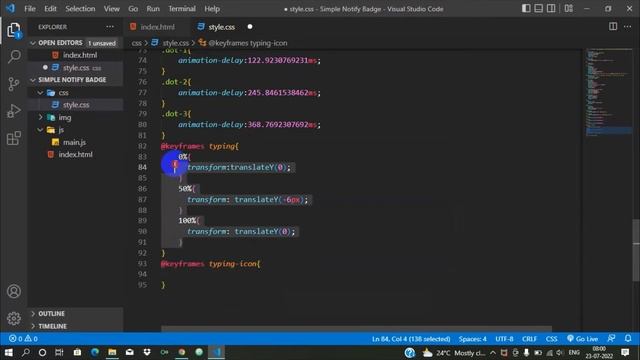Collapse the js folder

[75, 130]
